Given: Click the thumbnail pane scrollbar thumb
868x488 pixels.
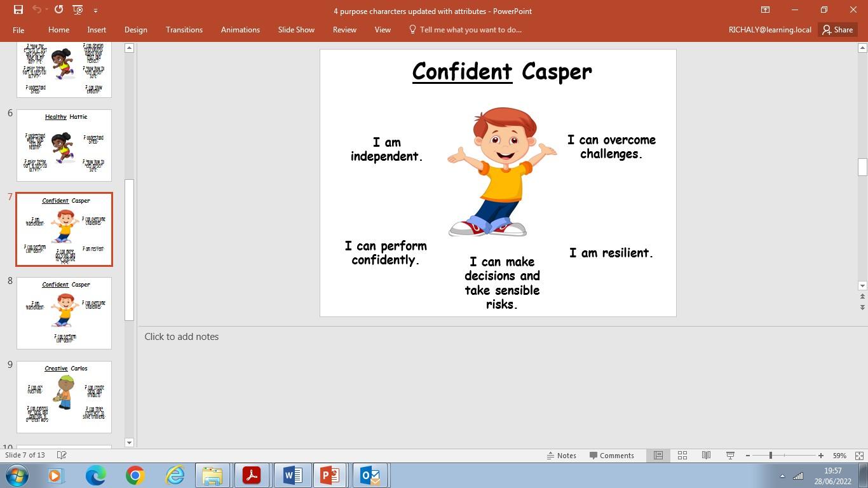Looking at the screenshot, I should click(x=129, y=250).
